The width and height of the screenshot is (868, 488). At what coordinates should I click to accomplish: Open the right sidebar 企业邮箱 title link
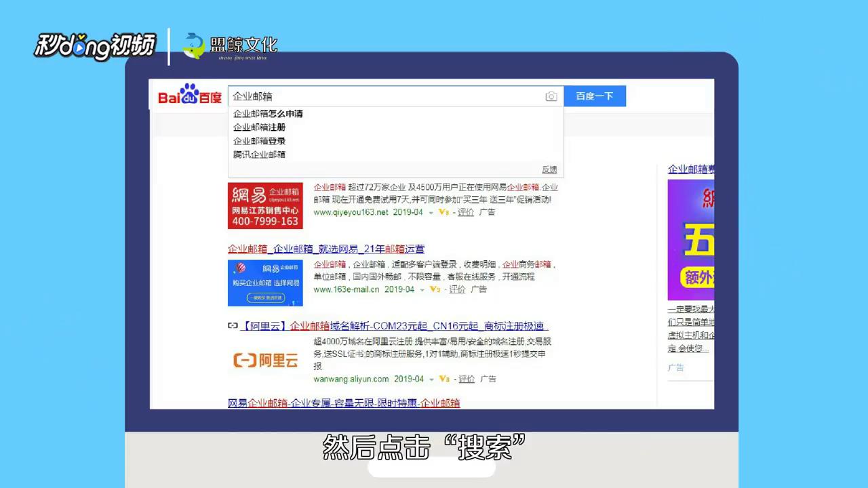[691, 169]
